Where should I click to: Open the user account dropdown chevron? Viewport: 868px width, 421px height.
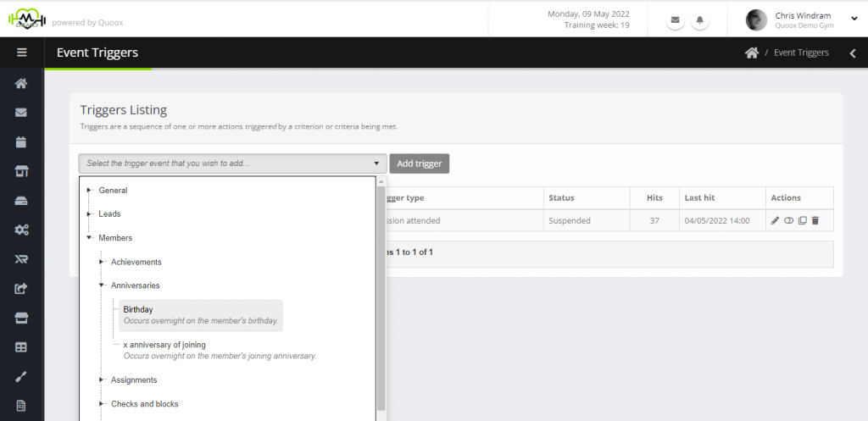click(x=854, y=19)
